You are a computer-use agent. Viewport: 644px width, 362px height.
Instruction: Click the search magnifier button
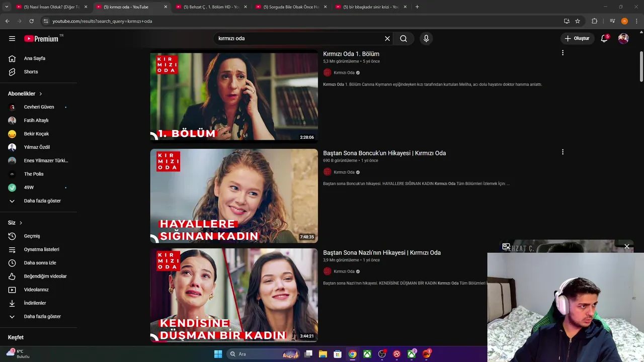click(404, 38)
